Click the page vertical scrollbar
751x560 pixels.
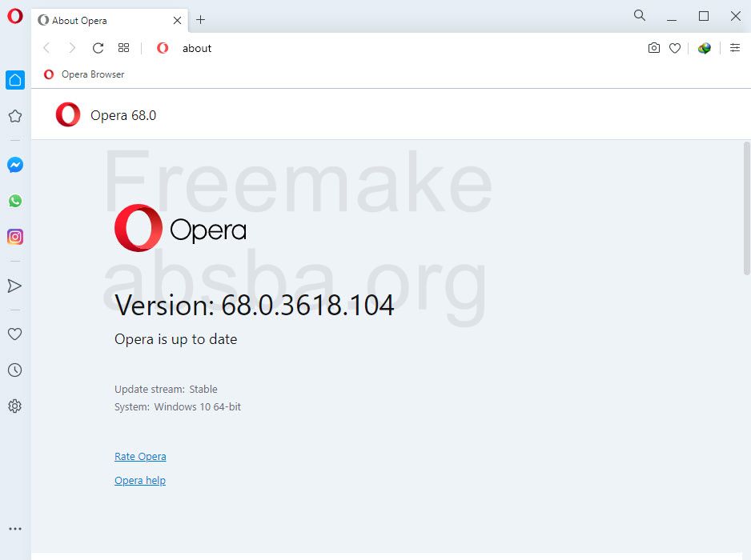746,208
